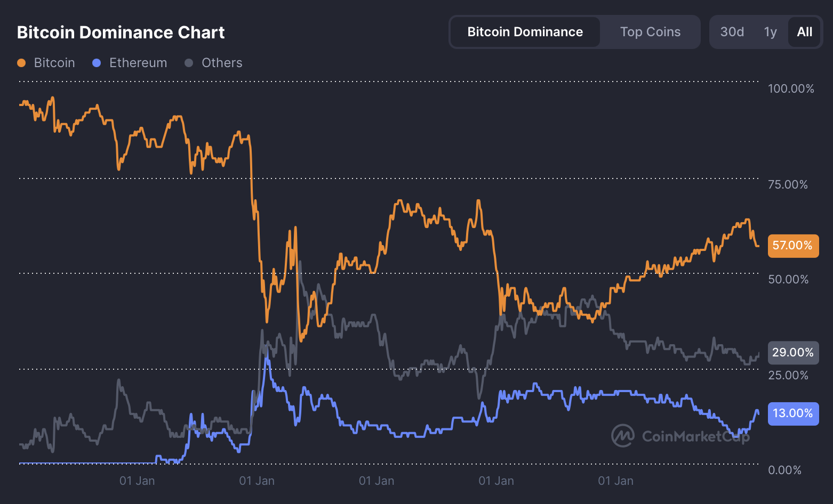The image size is (833, 504).
Task: Open the Bitcoin Dominance tab
Action: [x=525, y=31]
